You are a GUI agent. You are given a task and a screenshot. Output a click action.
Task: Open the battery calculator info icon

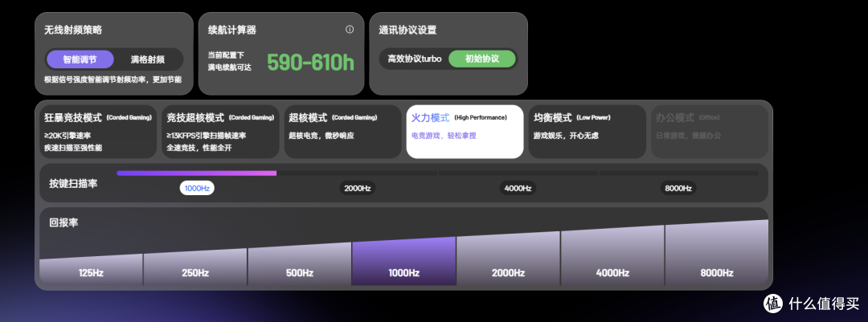click(350, 30)
